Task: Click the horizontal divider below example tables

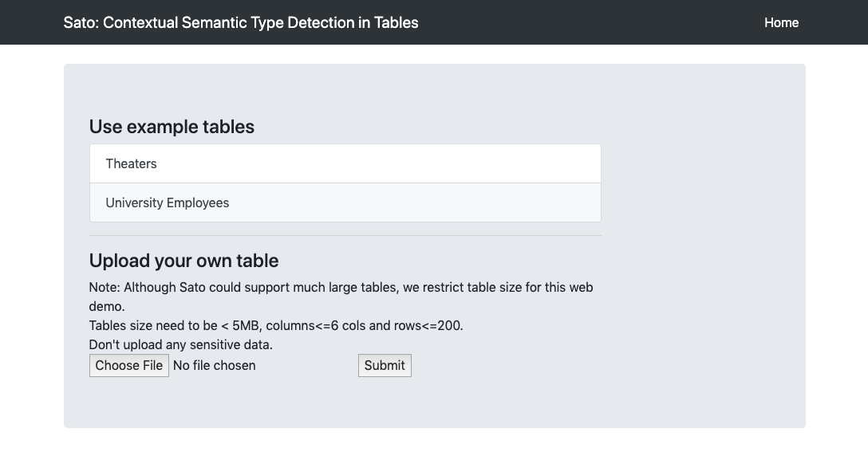Action: pyautogui.click(x=345, y=236)
